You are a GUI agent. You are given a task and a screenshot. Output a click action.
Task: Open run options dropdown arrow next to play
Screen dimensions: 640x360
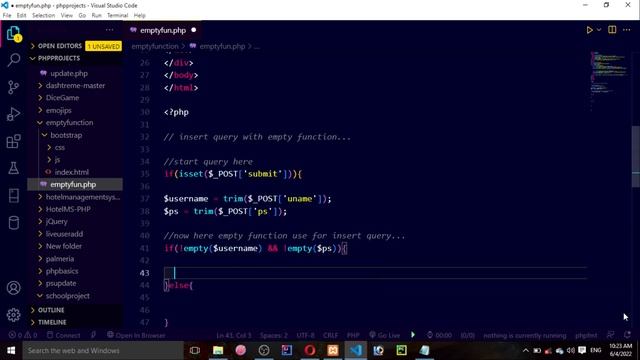tap(599, 30)
